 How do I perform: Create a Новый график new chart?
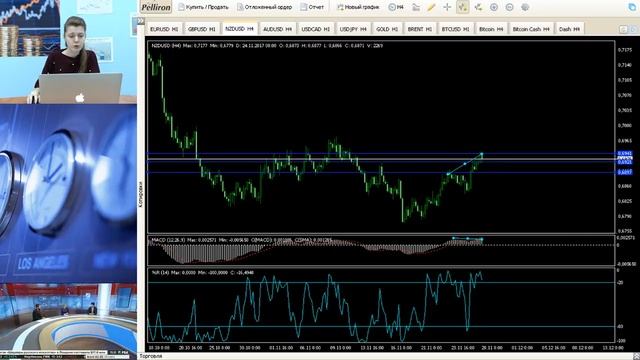(x=358, y=7)
